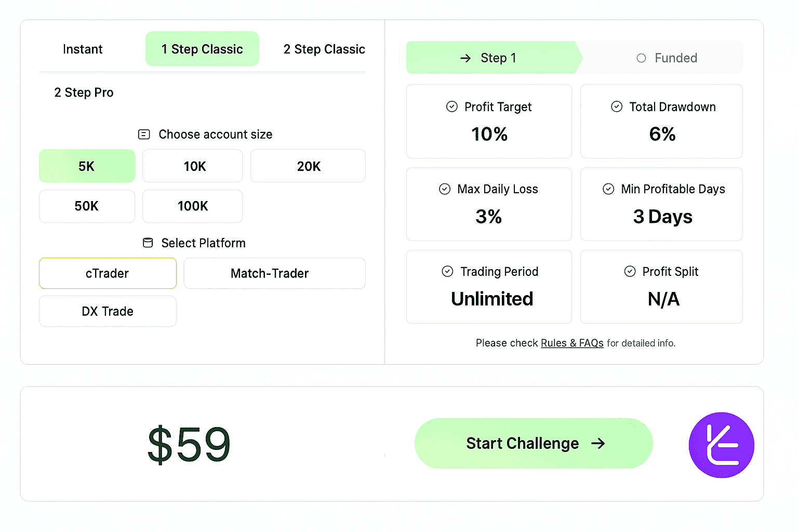Image resolution: width=798 pixels, height=532 pixels.
Task: Click the Trading Period checkmark icon
Action: pos(447,271)
